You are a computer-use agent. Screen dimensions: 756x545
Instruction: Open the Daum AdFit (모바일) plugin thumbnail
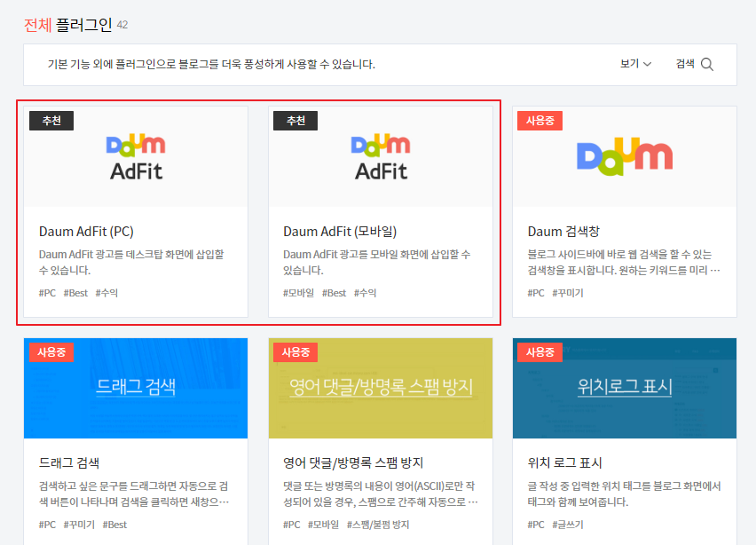pos(381,157)
